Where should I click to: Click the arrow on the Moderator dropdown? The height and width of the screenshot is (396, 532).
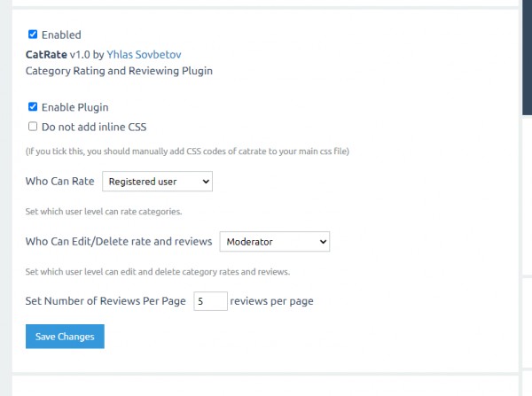322,241
